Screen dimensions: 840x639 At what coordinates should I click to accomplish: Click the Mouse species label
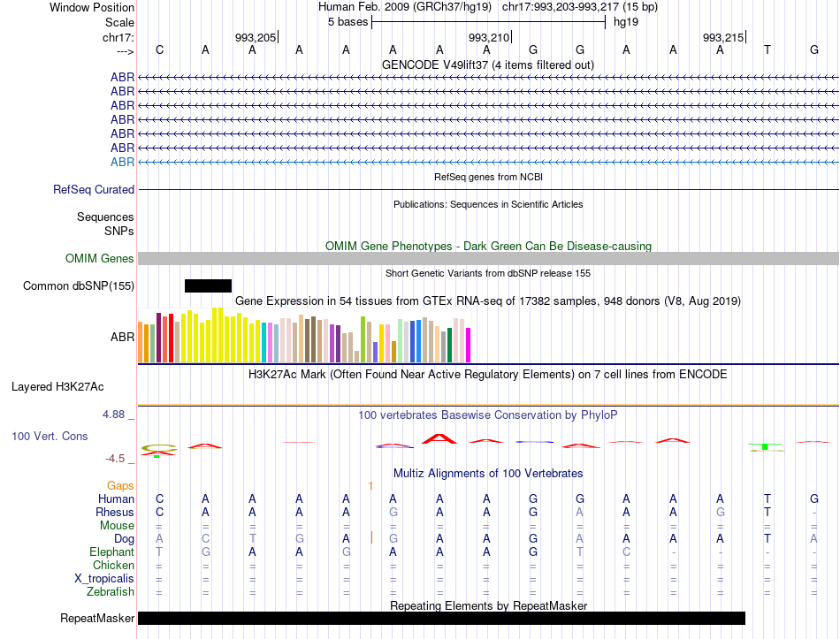point(117,526)
